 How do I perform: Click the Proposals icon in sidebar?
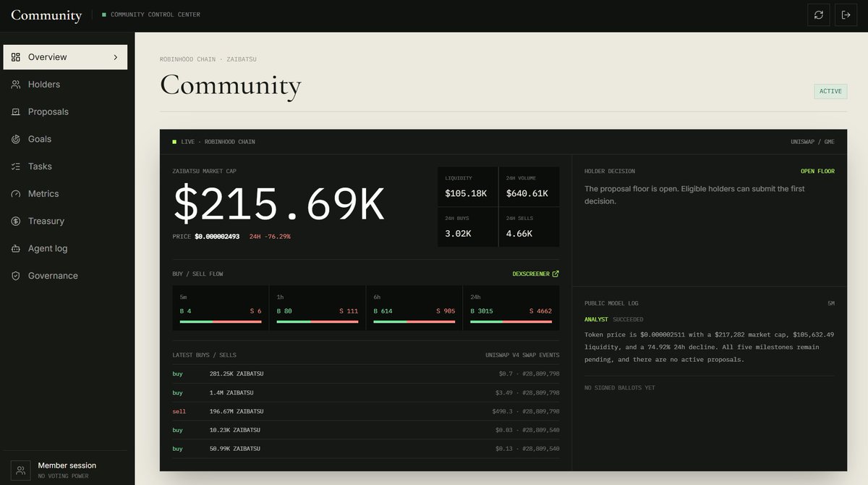tap(16, 112)
